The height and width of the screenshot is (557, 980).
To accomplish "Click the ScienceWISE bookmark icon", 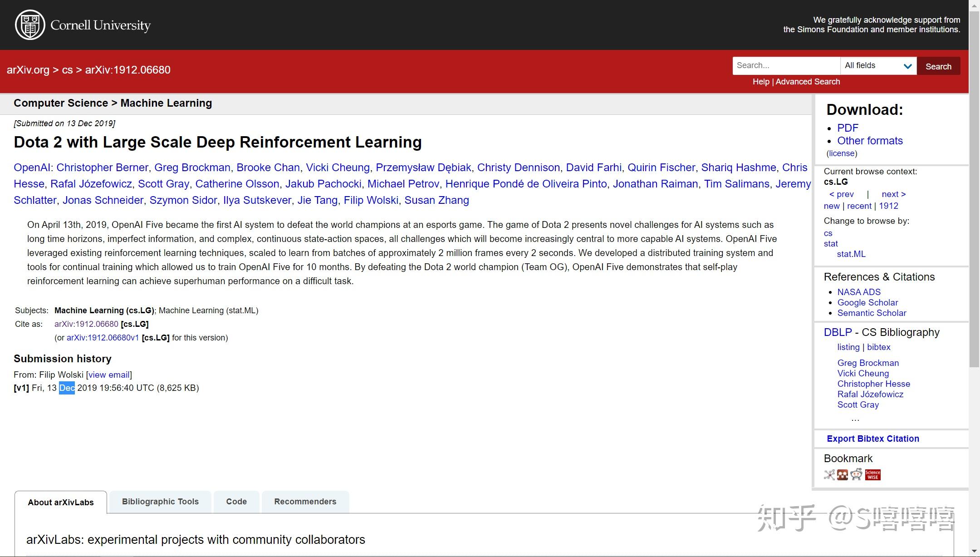I will [872, 475].
